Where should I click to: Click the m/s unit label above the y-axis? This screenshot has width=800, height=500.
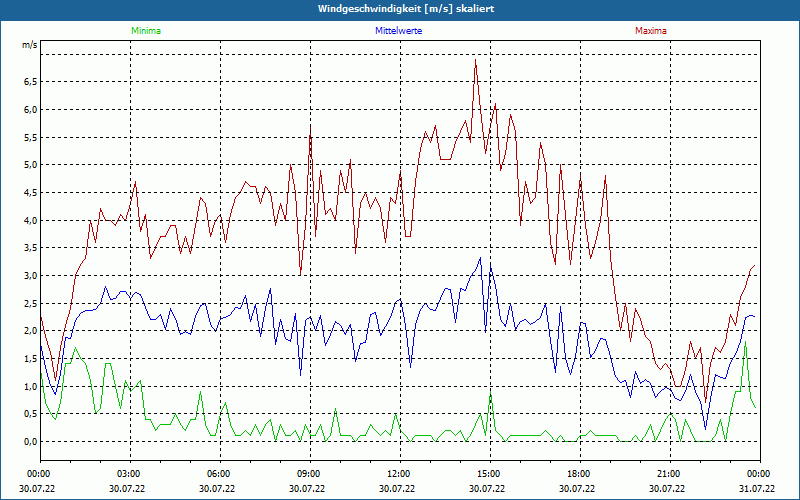[x=30, y=45]
